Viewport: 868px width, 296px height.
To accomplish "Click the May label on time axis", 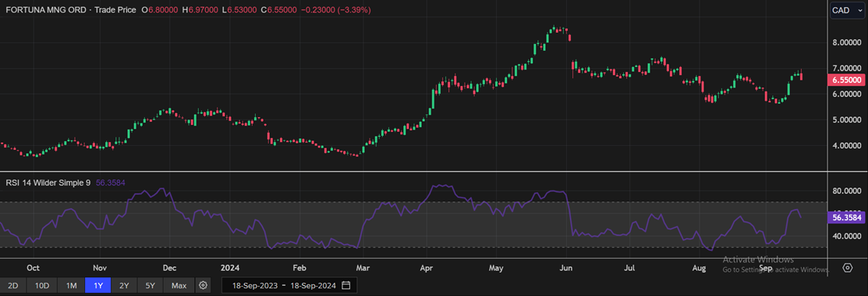I will [496, 268].
